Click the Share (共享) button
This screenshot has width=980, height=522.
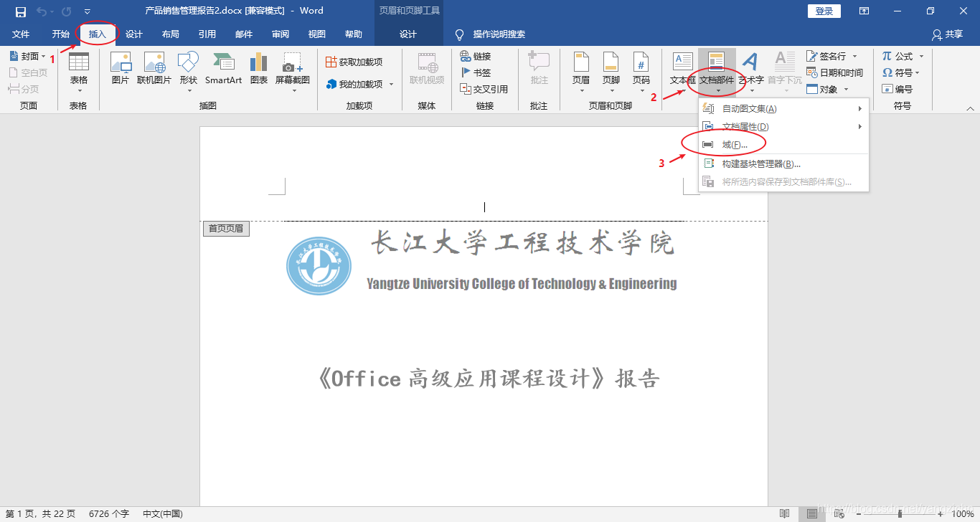pyautogui.click(x=947, y=34)
